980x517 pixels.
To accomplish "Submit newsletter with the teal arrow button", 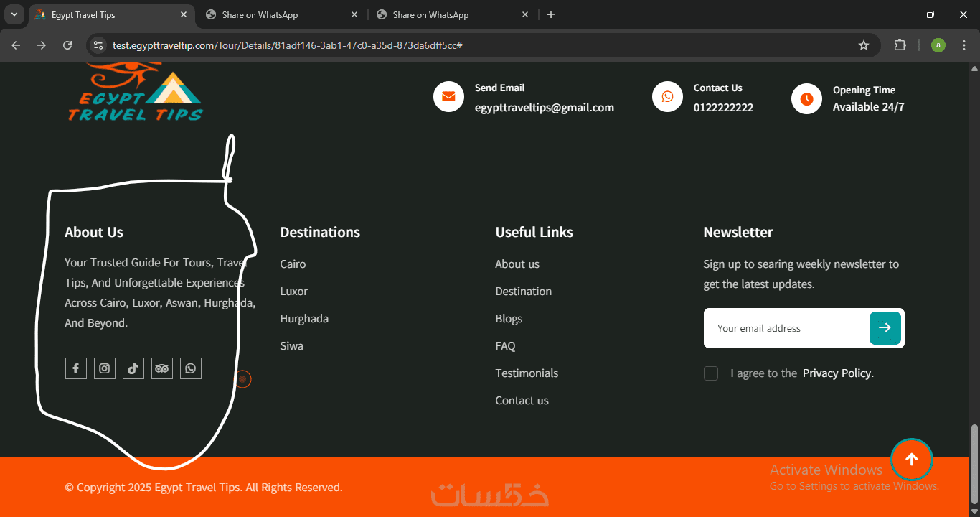I will click(x=885, y=328).
